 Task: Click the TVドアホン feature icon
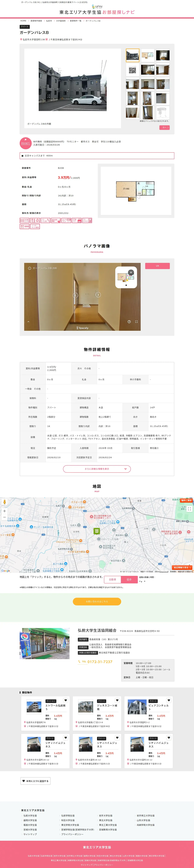87,220
